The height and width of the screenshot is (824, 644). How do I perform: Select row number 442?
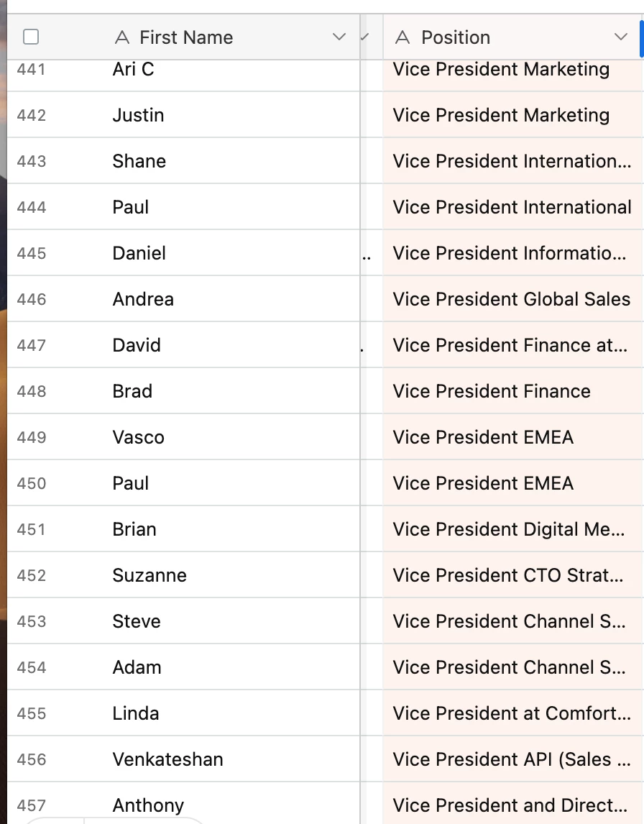[32, 115]
